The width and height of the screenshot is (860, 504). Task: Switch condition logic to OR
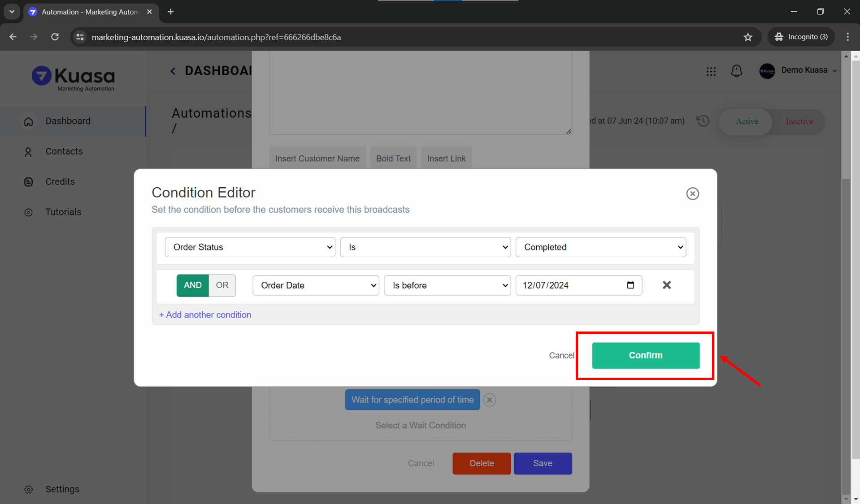(222, 285)
